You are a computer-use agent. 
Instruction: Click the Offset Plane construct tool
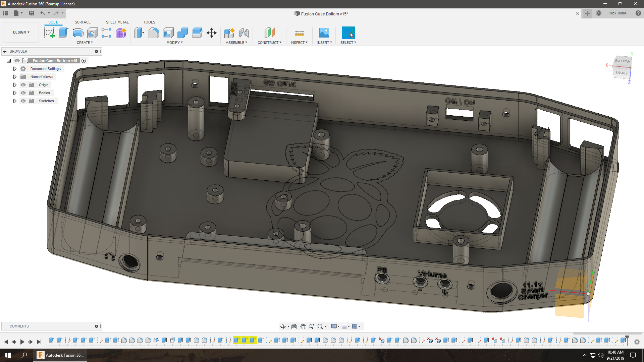pyautogui.click(x=269, y=33)
